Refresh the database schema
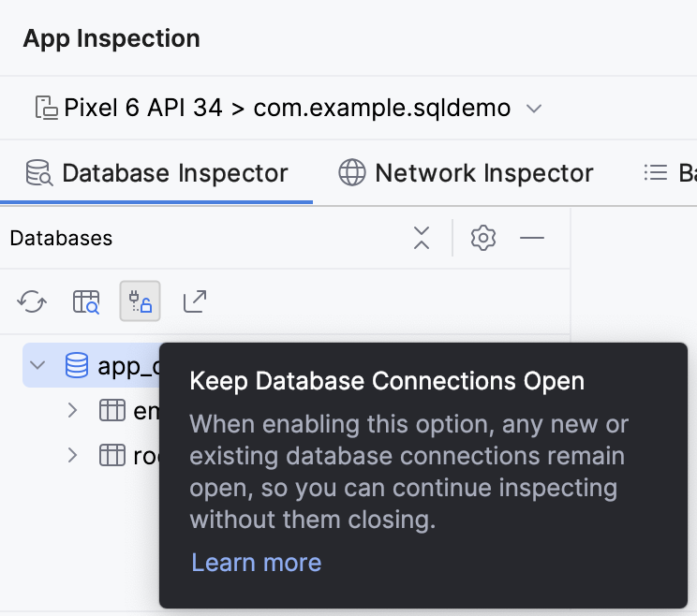Screen dimensions: 697x616 click(x=32, y=301)
